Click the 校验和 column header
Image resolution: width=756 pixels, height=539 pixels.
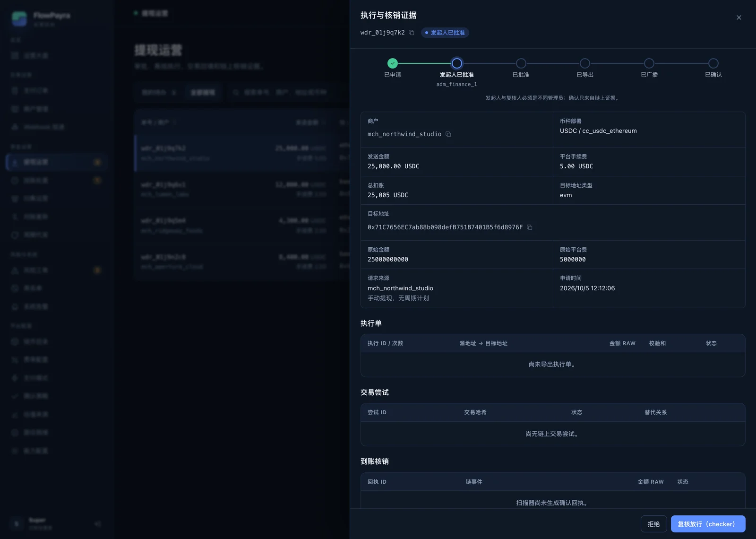tap(657, 343)
